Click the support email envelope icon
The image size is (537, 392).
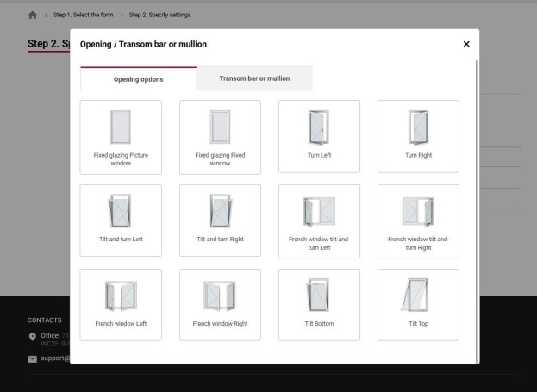pyautogui.click(x=33, y=357)
